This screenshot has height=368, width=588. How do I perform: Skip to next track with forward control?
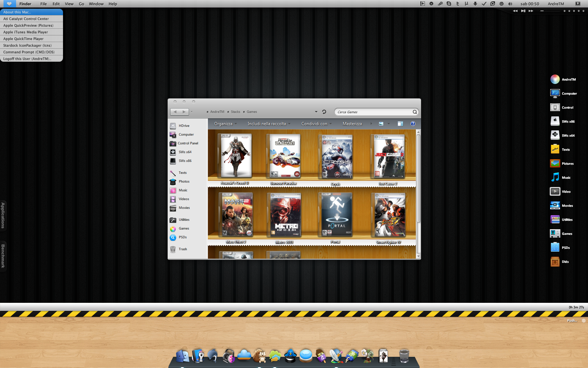point(531,11)
